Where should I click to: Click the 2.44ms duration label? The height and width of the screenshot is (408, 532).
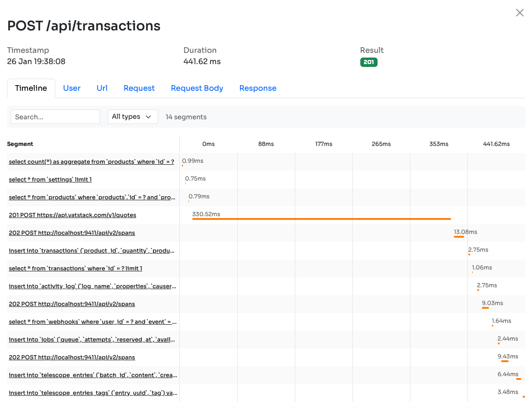click(x=508, y=338)
